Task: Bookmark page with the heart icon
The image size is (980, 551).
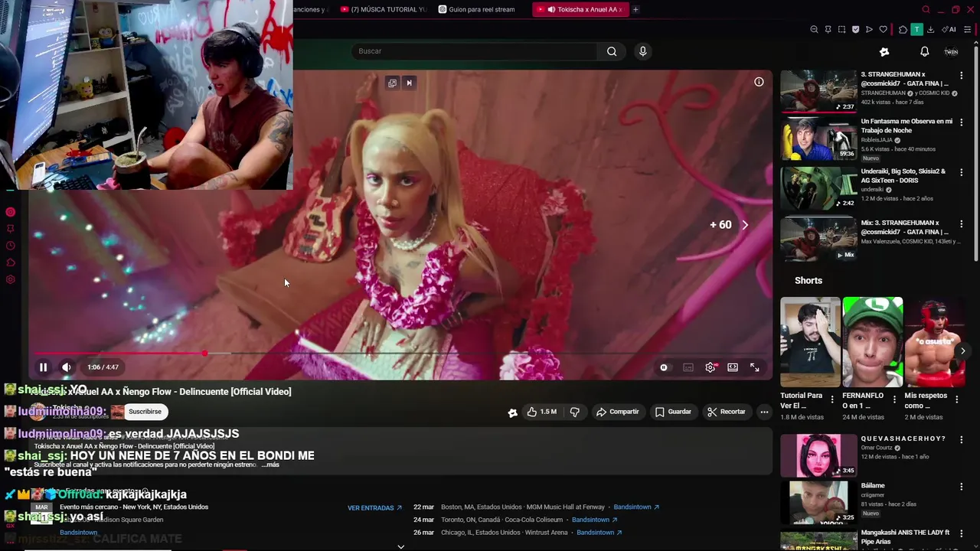Action: pos(883,30)
